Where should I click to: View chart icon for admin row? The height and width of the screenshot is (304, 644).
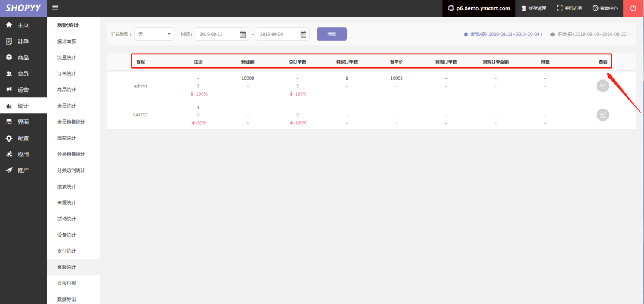[x=602, y=85]
